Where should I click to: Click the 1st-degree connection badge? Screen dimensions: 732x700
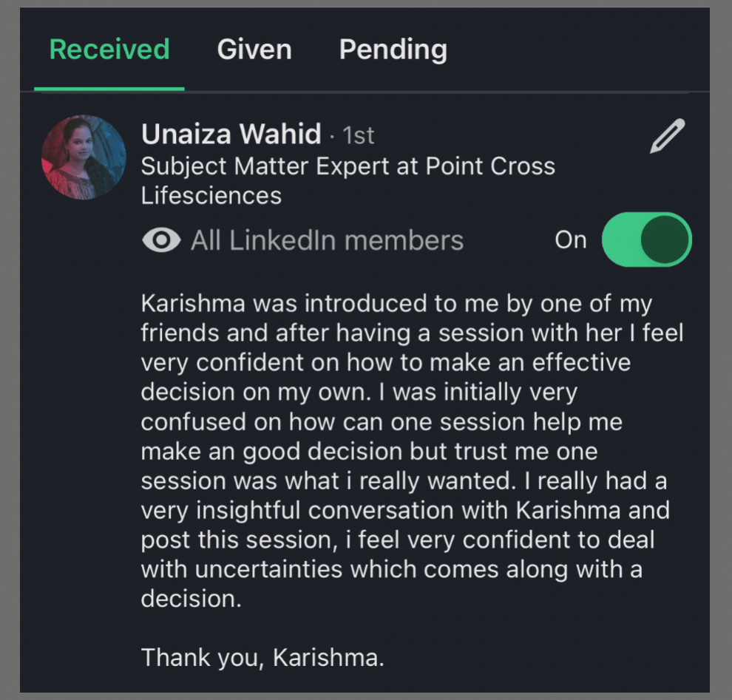point(358,136)
